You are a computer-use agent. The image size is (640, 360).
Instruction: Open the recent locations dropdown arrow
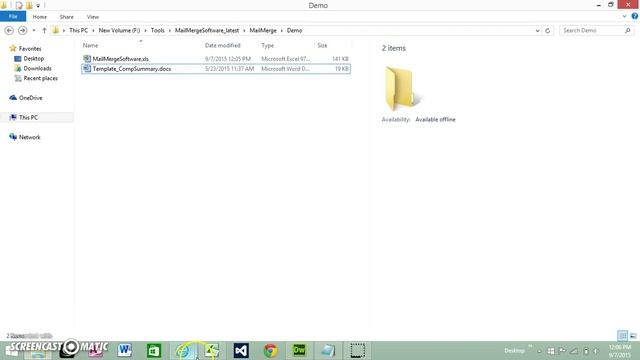[34, 31]
